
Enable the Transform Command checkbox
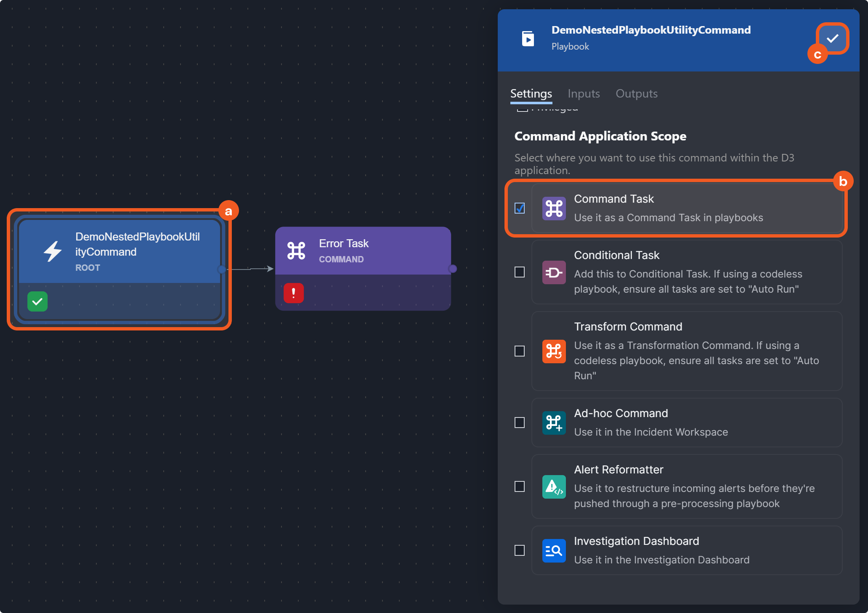pyautogui.click(x=520, y=351)
